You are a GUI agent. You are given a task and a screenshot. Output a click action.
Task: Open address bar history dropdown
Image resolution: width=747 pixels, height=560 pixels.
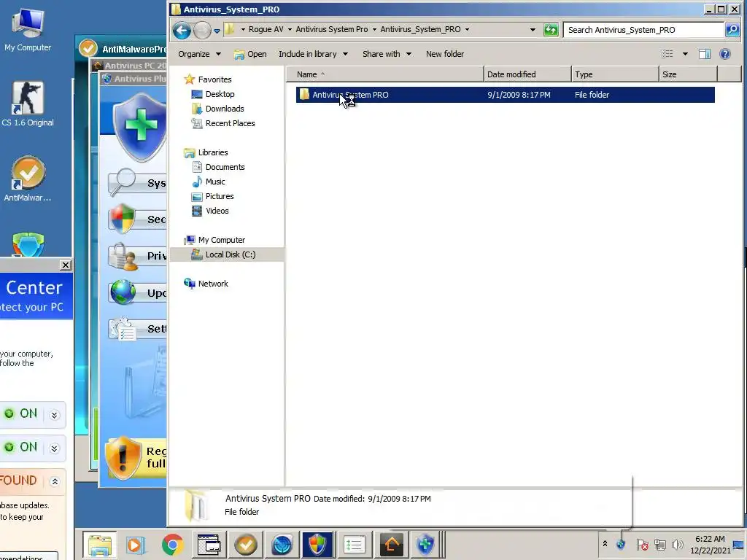pyautogui.click(x=533, y=29)
